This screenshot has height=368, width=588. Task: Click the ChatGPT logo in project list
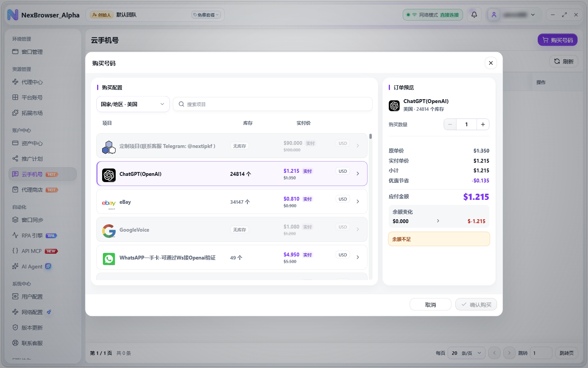click(x=109, y=175)
